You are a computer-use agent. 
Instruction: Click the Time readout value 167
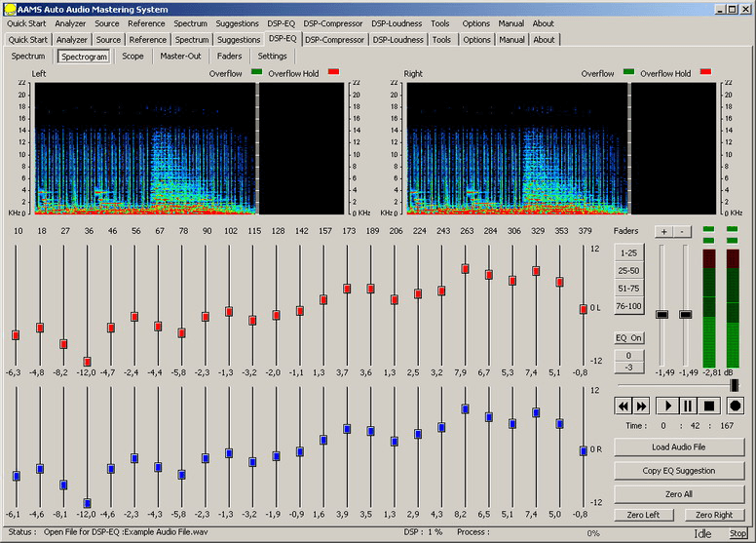tap(727, 426)
